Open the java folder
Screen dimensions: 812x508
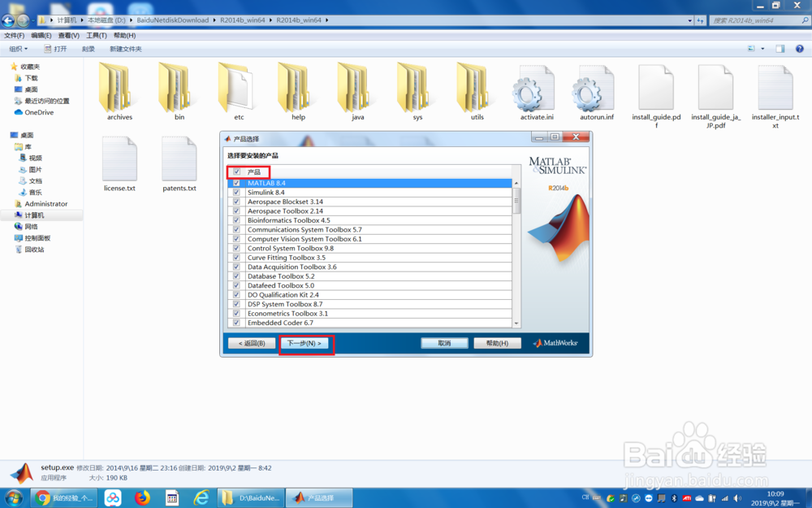pyautogui.click(x=358, y=92)
